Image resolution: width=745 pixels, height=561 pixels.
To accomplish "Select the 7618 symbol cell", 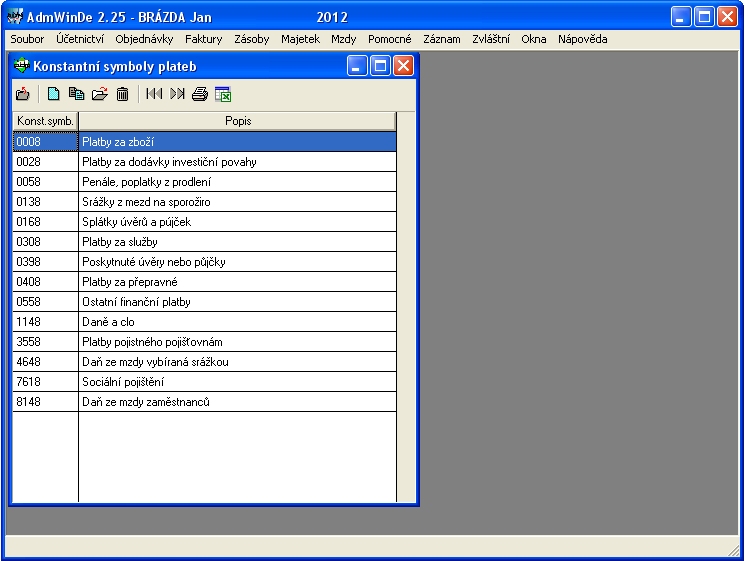I will [x=45, y=381].
